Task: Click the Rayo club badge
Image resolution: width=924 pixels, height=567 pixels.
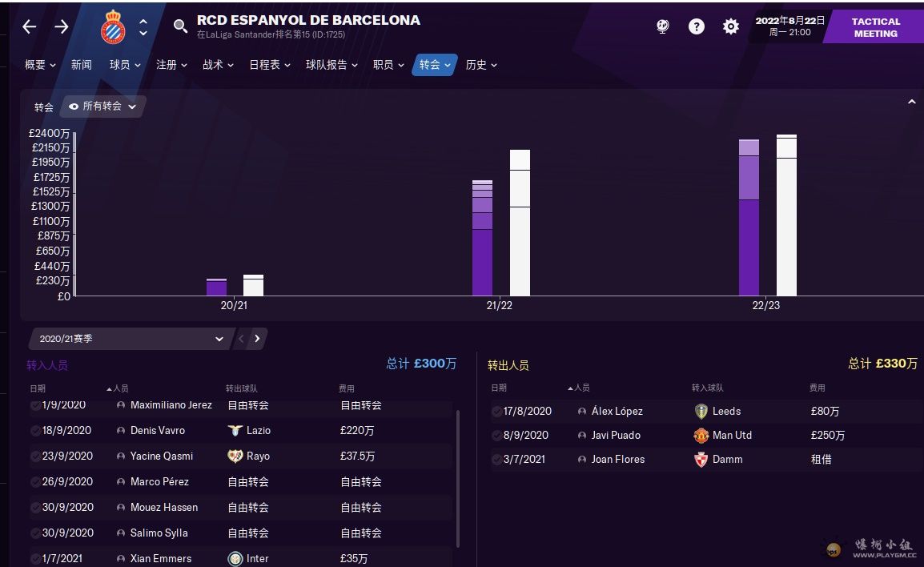Action: pyautogui.click(x=235, y=456)
